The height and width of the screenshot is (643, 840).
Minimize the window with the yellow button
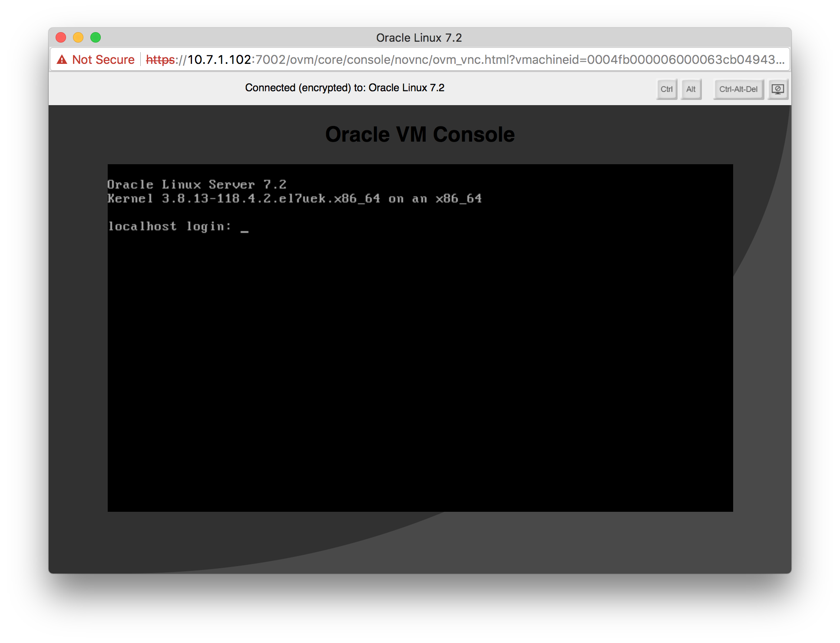[x=78, y=37]
